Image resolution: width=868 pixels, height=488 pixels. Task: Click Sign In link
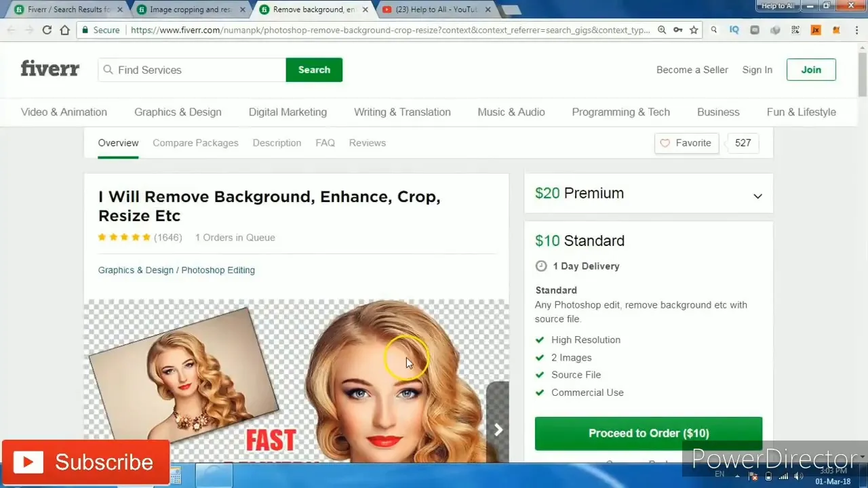coord(757,70)
